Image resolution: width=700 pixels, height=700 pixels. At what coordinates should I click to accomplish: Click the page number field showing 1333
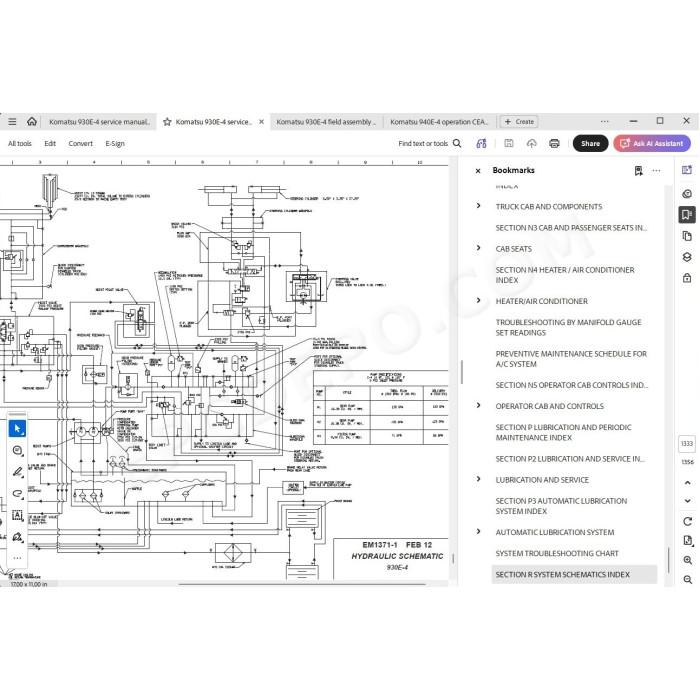tap(687, 443)
